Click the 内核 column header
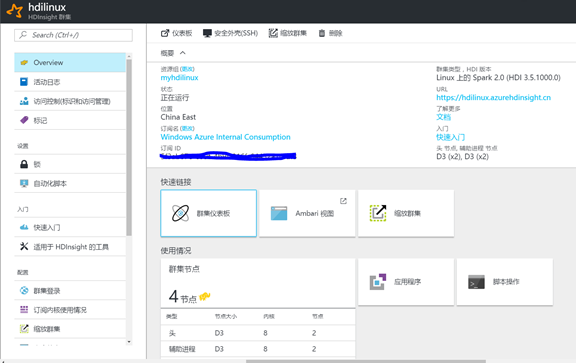576x363 pixels. (x=269, y=316)
